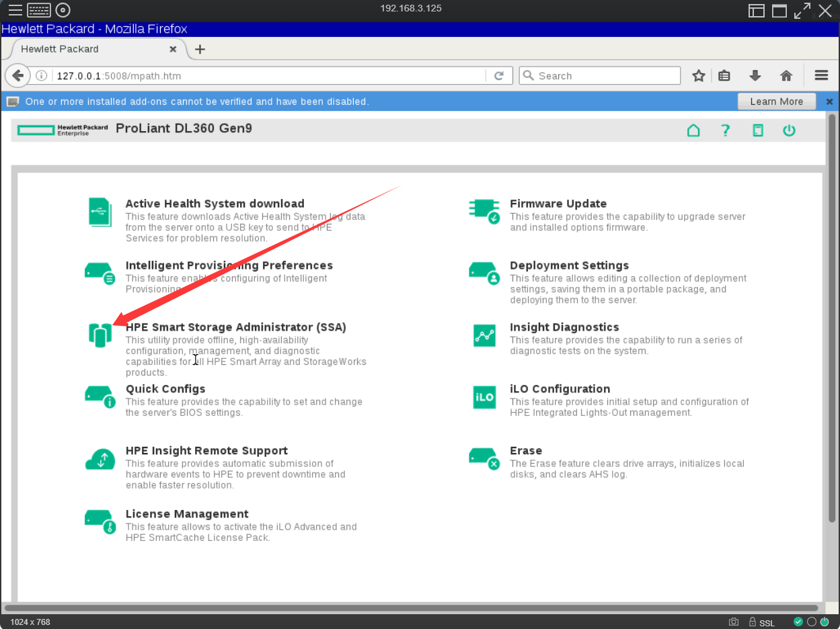Open License Management title link

coord(187,514)
